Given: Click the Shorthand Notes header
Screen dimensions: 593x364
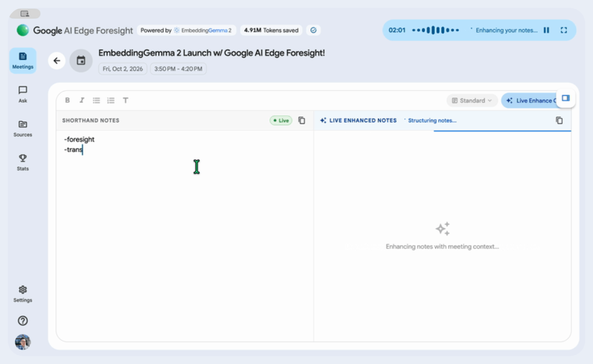Looking at the screenshot, I should (x=91, y=120).
